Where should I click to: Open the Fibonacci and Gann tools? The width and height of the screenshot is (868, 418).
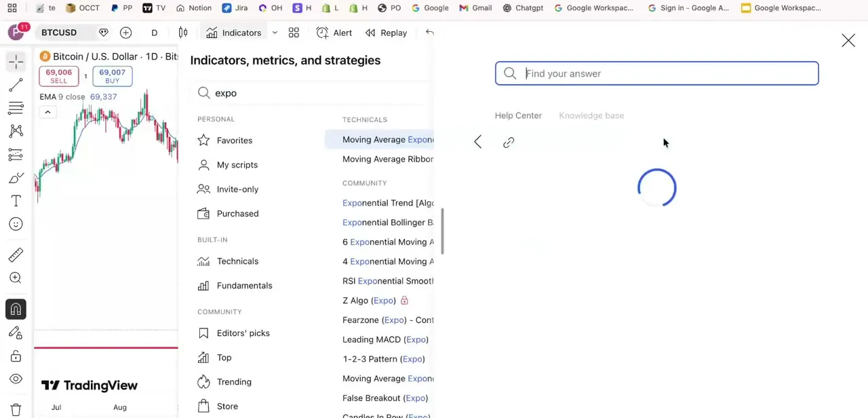pyautogui.click(x=16, y=108)
